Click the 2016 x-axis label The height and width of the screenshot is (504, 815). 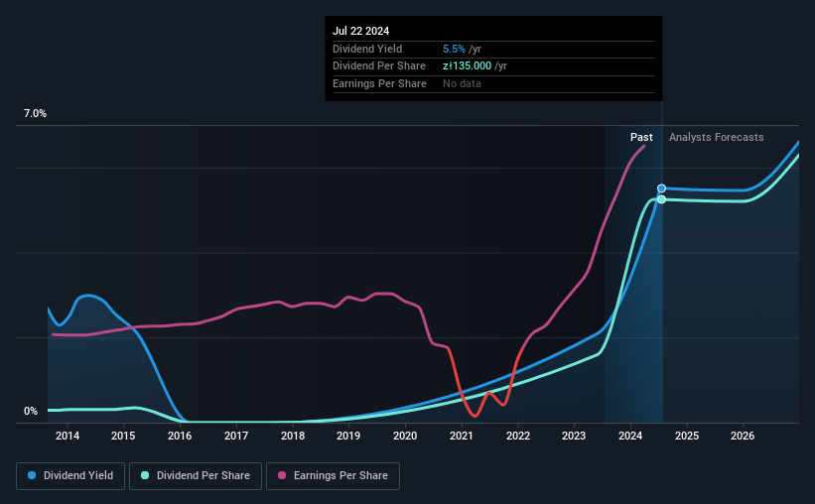pyautogui.click(x=180, y=436)
